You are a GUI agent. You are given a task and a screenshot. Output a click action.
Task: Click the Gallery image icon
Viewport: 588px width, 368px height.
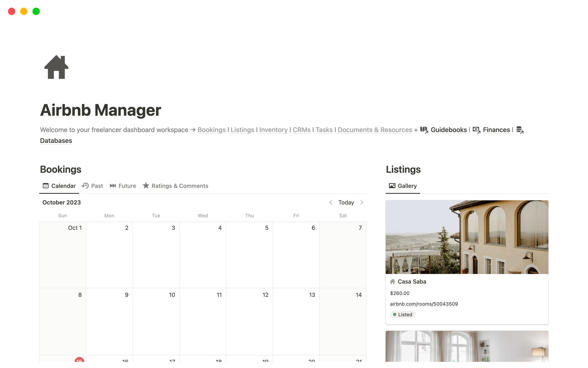pyautogui.click(x=392, y=186)
